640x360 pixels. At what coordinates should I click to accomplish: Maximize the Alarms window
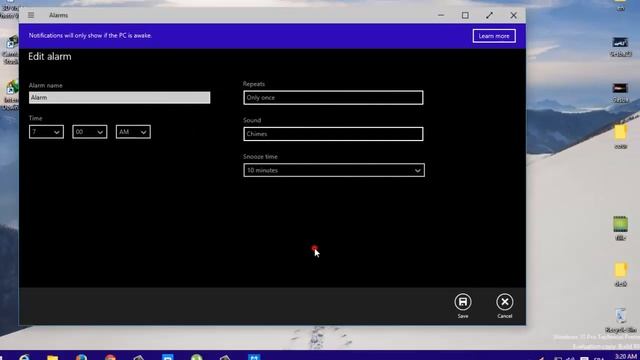[x=465, y=15]
